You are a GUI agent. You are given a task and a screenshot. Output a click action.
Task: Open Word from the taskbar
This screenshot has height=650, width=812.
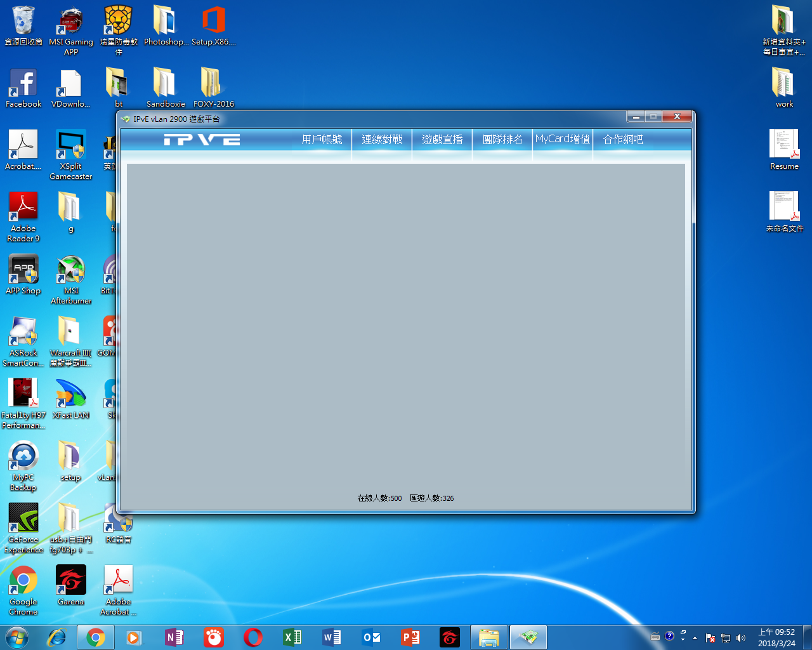coord(331,637)
